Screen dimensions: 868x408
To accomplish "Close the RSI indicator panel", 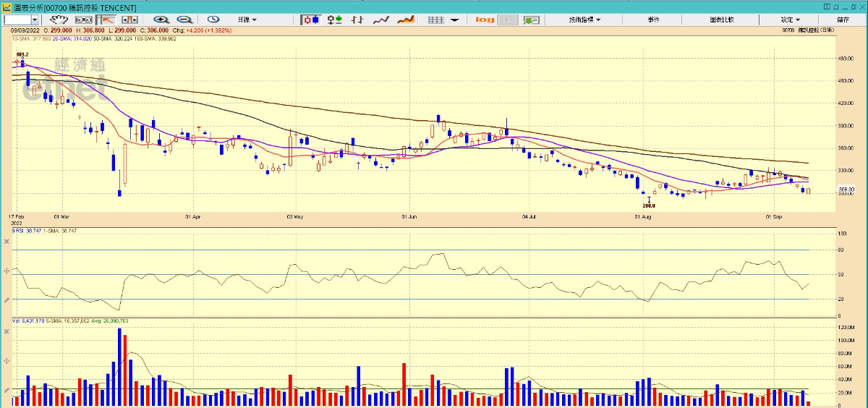I will click(x=7, y=240).
